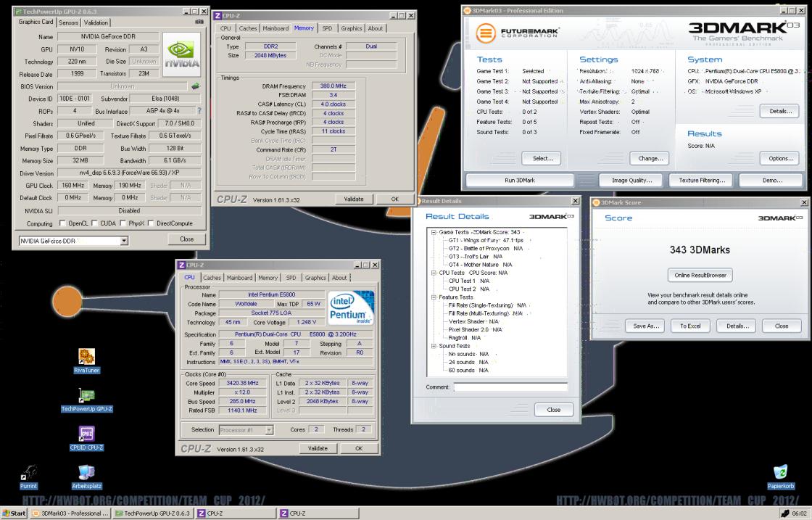The height and width of the screenshot is (520, 812).
Task: Click the Save As... button in 3DMark Score
Action: click(x=646, y=326)
